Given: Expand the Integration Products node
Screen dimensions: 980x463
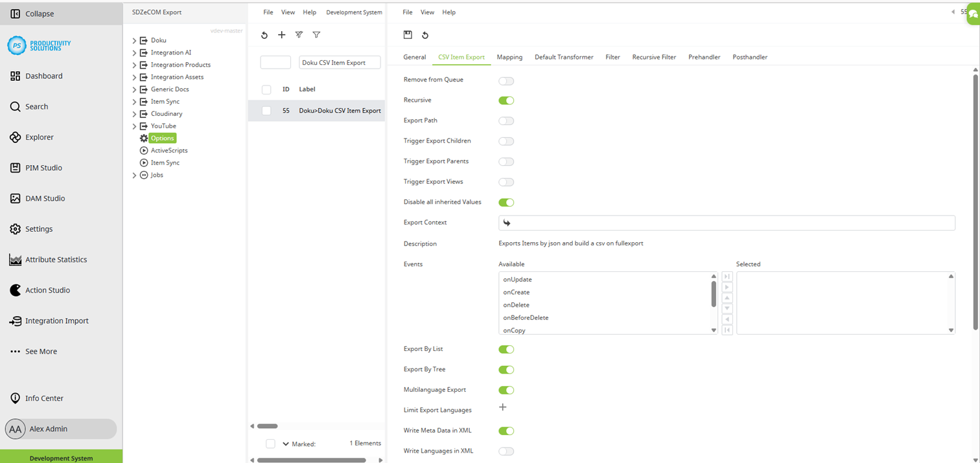Looking at the screenshot, I should (134, 65).
